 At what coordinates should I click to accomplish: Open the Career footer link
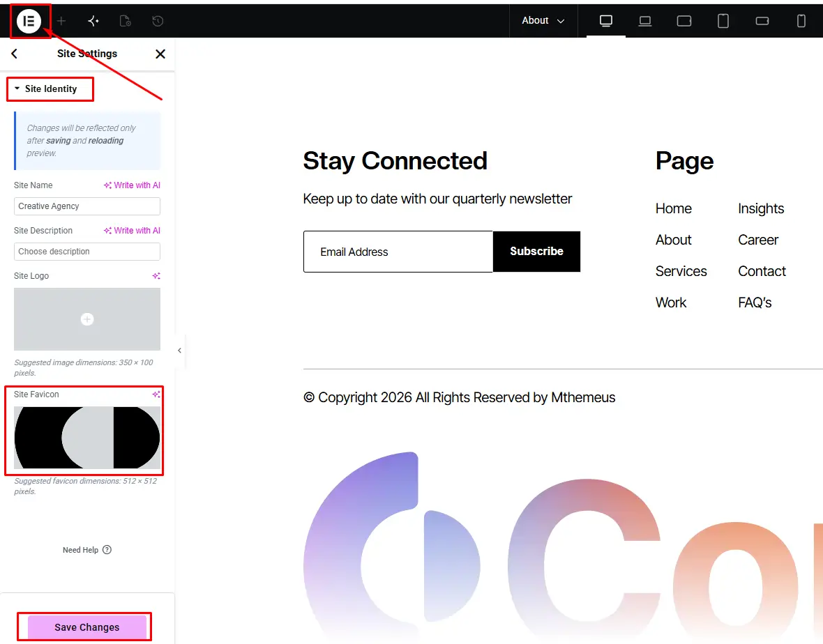758,240
